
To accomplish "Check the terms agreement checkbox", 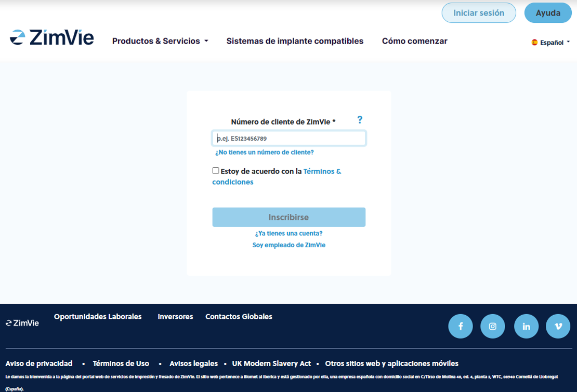I will 216,171.
